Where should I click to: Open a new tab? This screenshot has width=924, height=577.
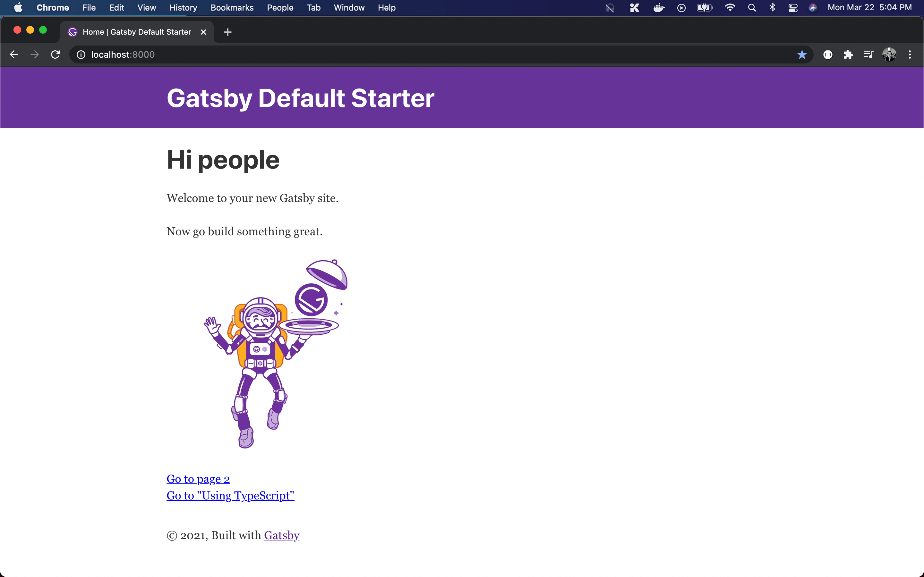[227, 32]
